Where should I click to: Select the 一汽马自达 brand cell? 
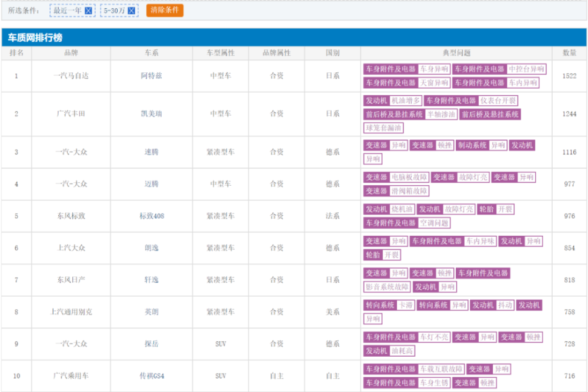coord(71,76)
